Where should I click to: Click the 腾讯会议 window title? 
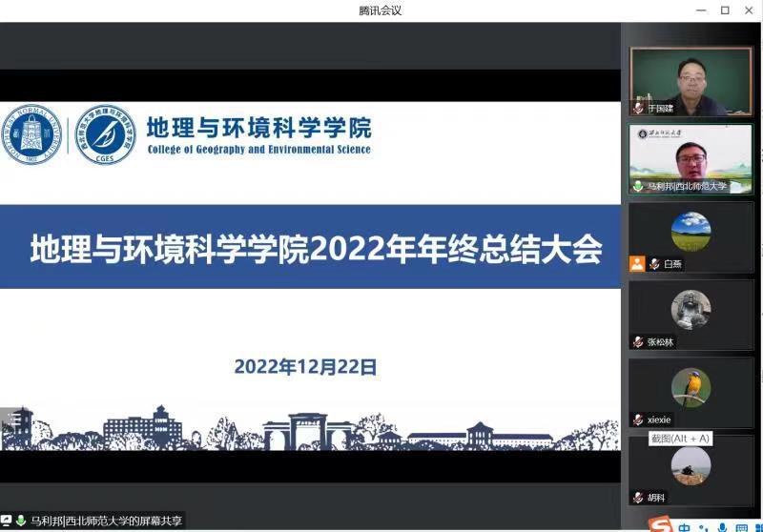tap(381, 10)
